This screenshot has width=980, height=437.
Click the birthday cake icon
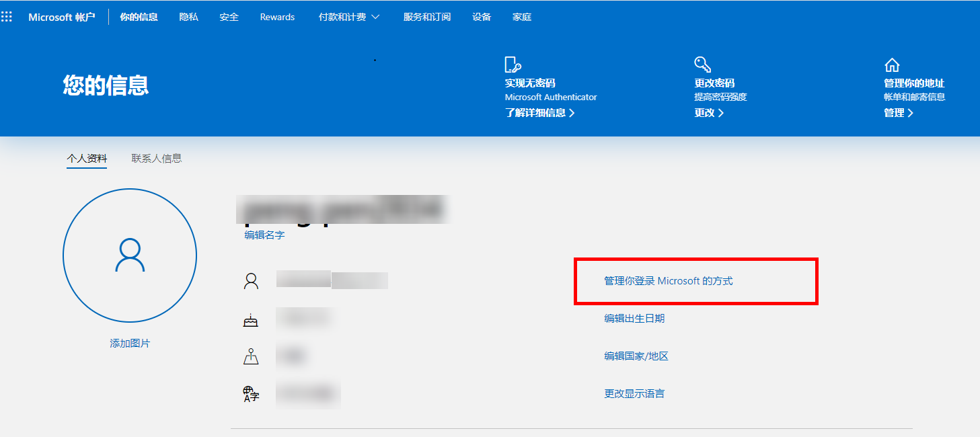coord(250,320)
